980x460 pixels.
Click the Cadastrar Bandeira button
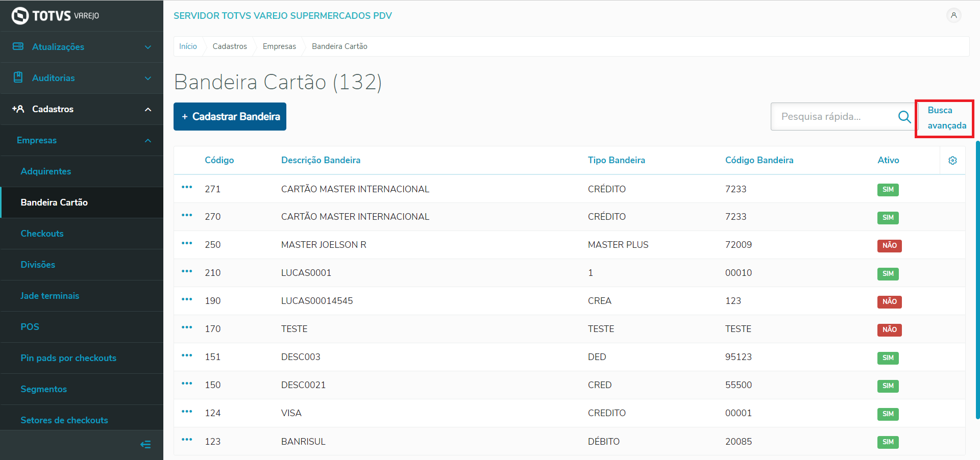tap(230, 117)
